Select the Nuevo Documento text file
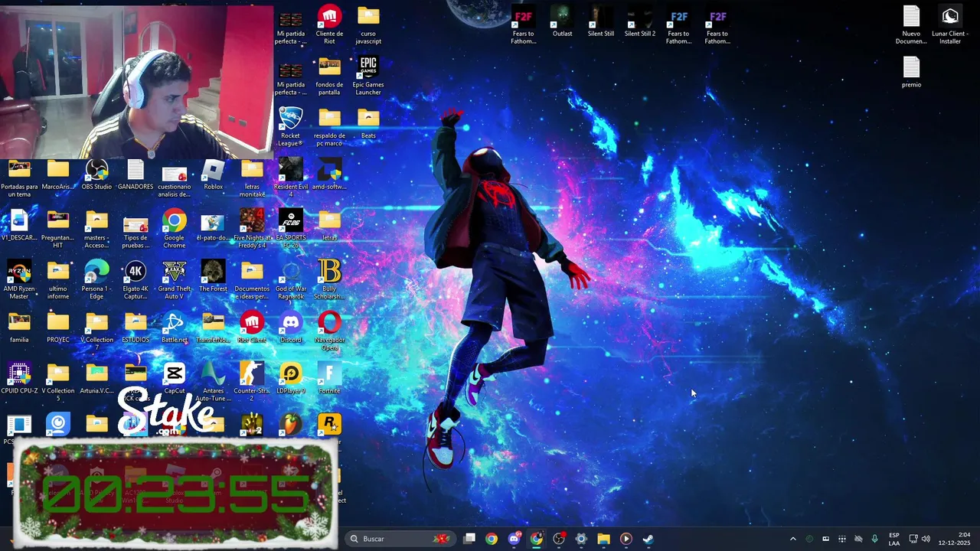This screenshot has width=980, height=551. click(911, 25)
